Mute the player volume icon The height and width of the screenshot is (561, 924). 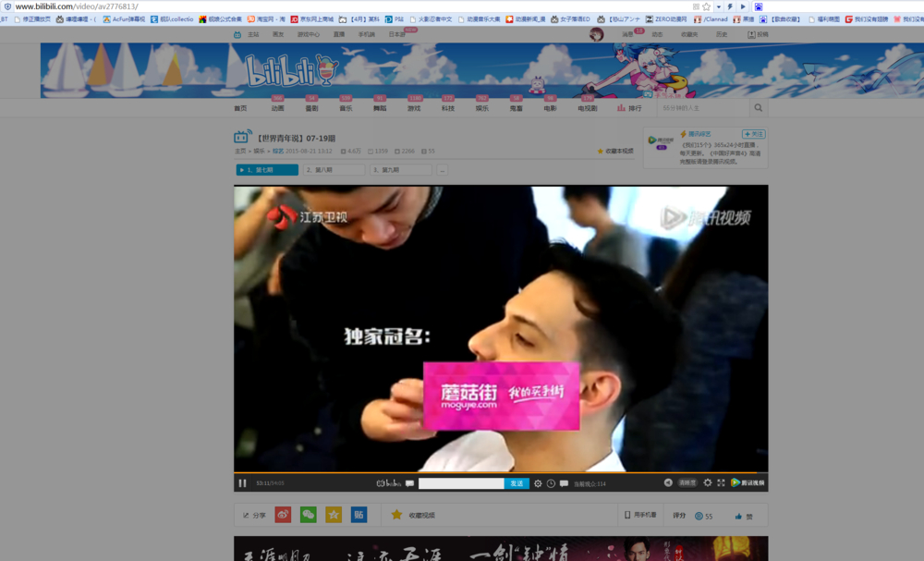[x=668, y=482]
